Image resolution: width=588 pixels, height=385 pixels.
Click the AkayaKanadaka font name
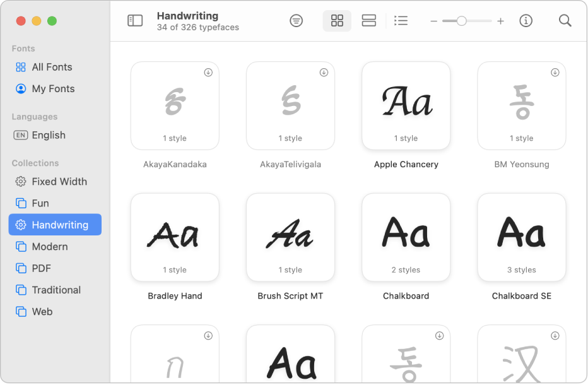pos(175,164)
